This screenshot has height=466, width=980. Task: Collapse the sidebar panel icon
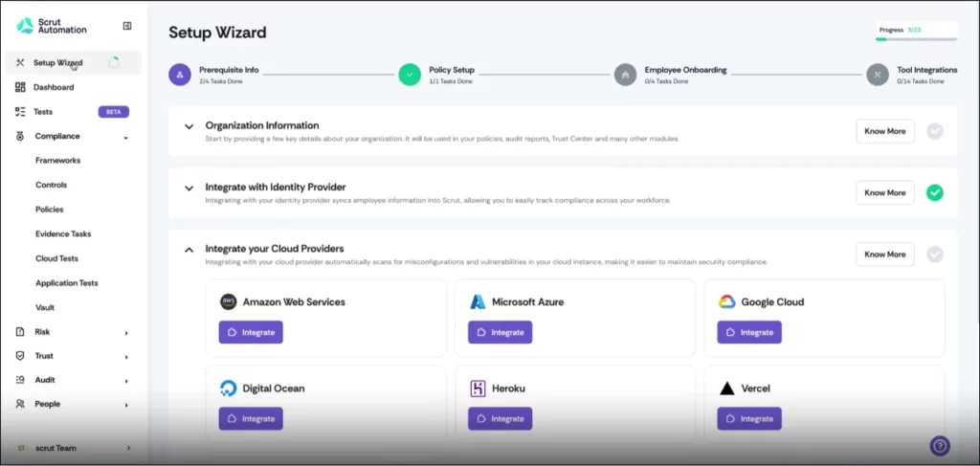pos(127,26)
